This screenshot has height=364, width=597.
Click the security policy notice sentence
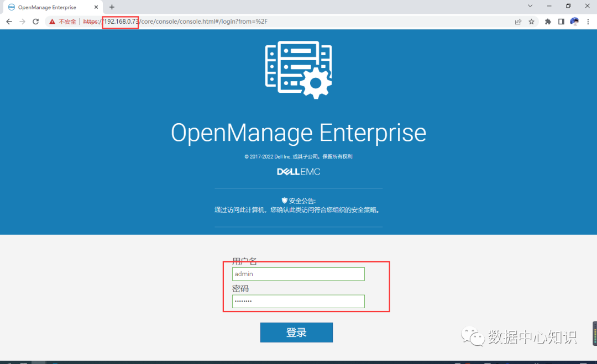click(x=297, y=210)
